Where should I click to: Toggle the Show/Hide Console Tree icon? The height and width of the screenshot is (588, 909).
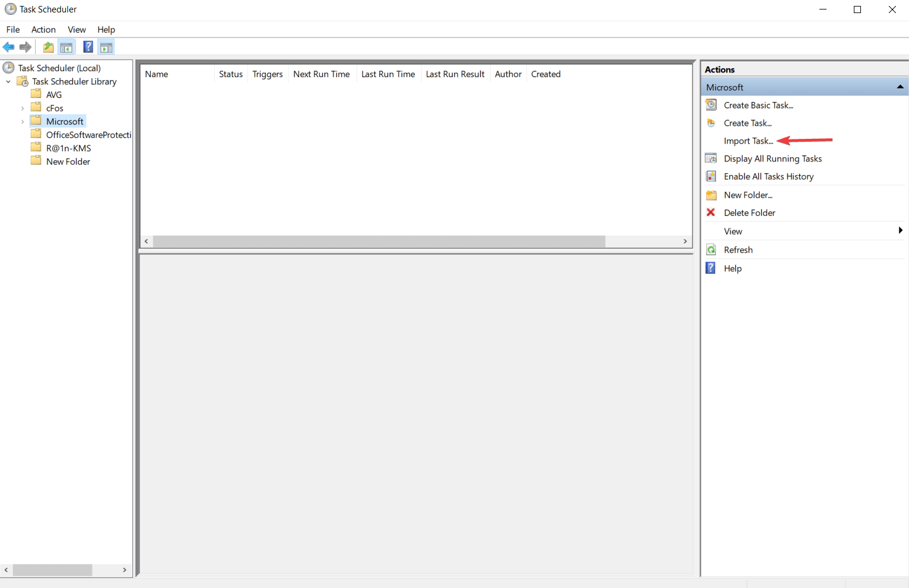coord(66,47)
